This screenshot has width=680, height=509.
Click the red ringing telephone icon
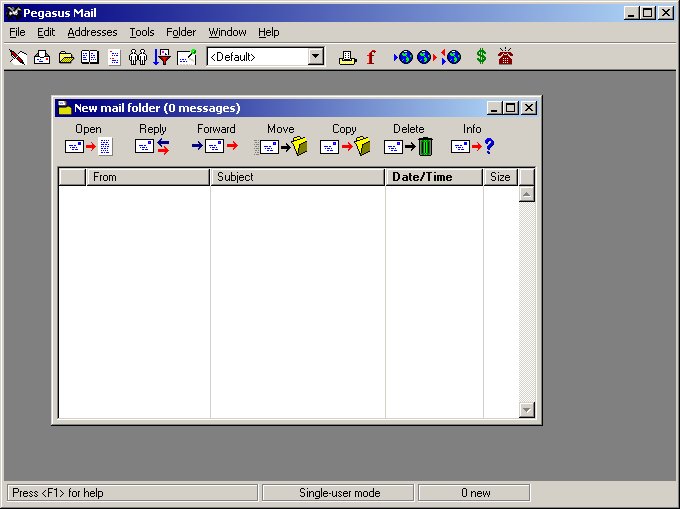[505, 56]
